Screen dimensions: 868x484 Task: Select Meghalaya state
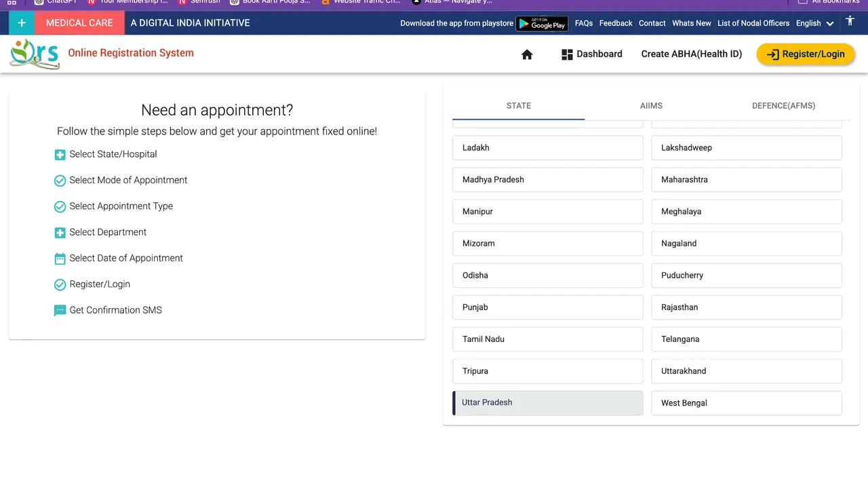[x=747, y=212]
